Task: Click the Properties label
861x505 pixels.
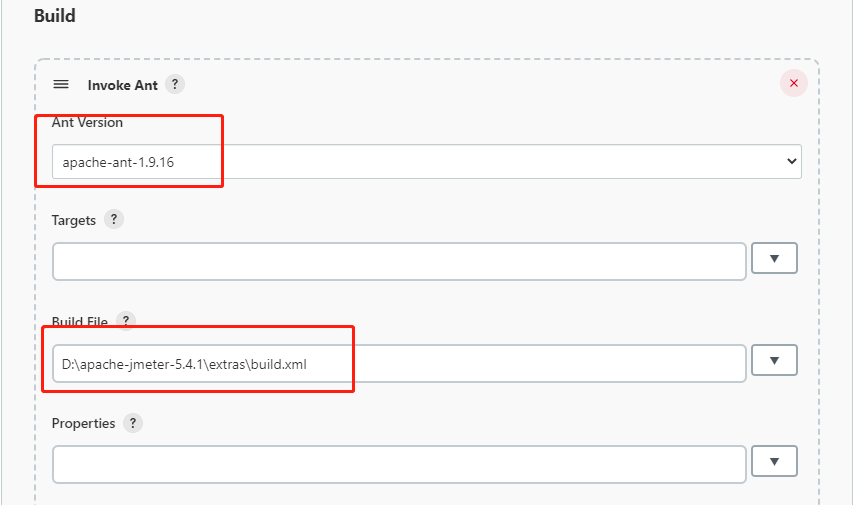Action: (x=83, y=423)
